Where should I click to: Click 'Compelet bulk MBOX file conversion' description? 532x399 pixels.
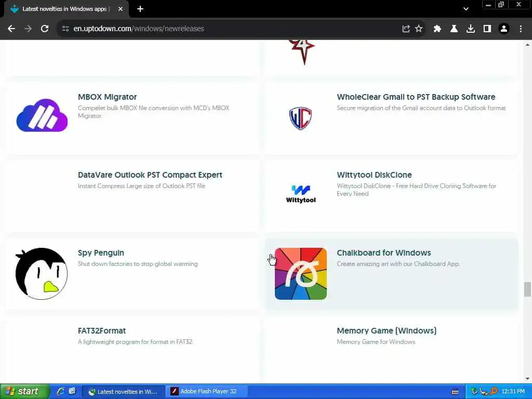click(x=153, y=112)
